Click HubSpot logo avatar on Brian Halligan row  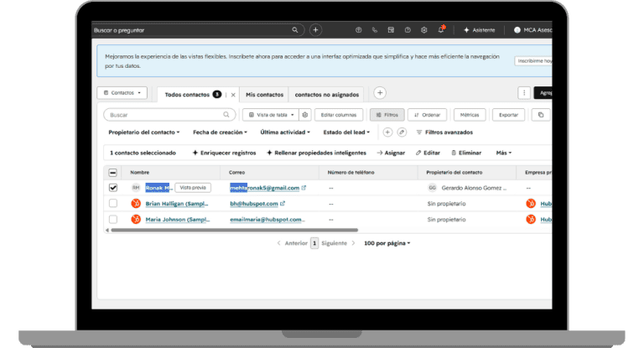click(x=136, y=204)
